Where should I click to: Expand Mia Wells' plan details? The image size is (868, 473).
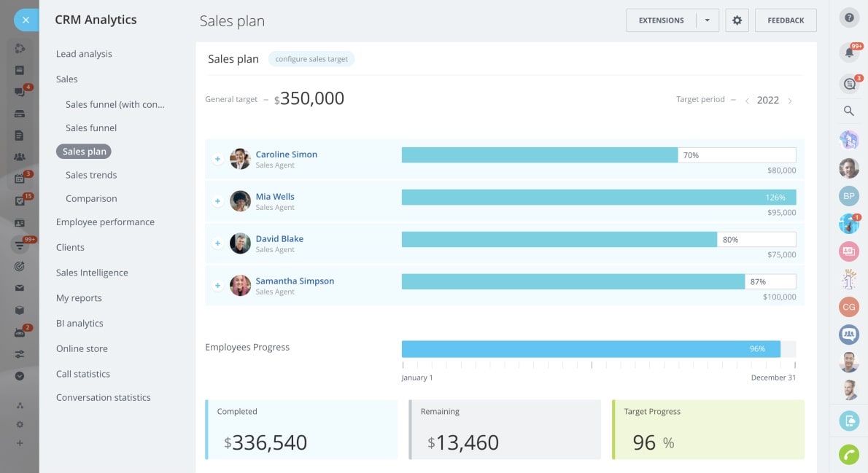pos(217,201)
